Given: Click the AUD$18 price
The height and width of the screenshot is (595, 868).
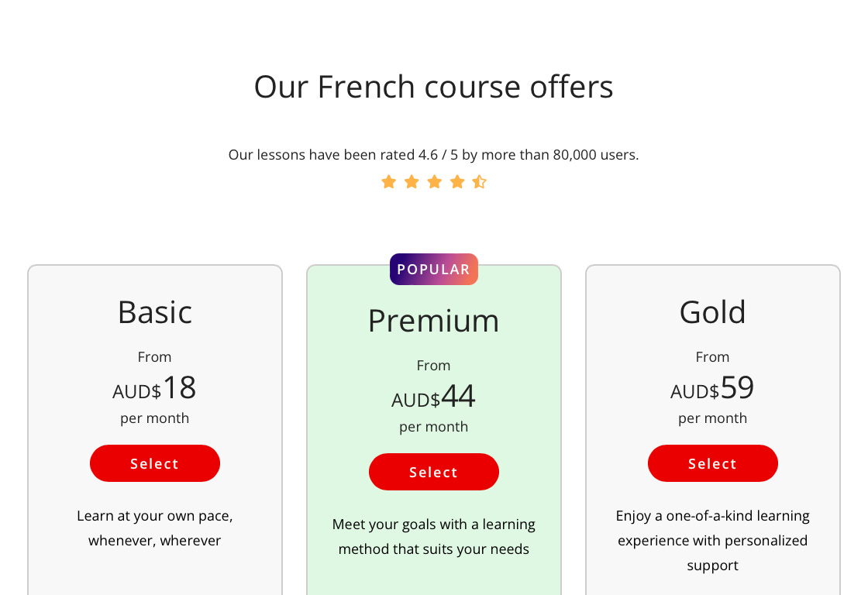Looking at the screenshot, I should (x=155, y=388).
